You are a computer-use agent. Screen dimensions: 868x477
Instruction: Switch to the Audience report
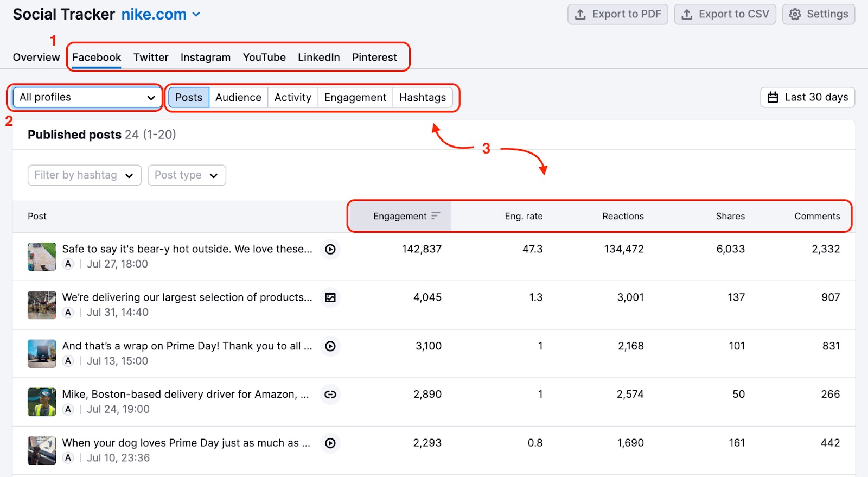[x=238, y=97]
